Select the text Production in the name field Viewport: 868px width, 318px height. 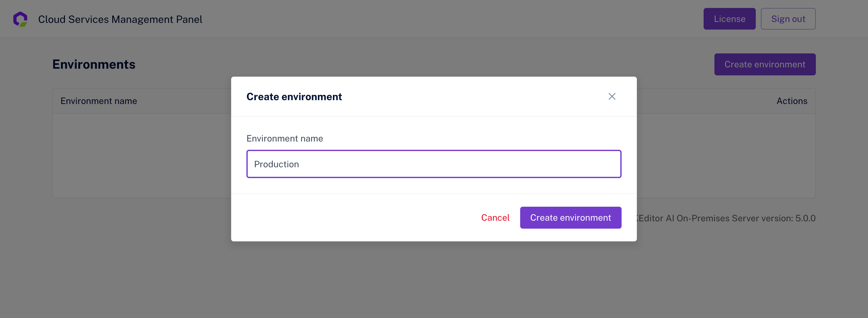point(276,164)
